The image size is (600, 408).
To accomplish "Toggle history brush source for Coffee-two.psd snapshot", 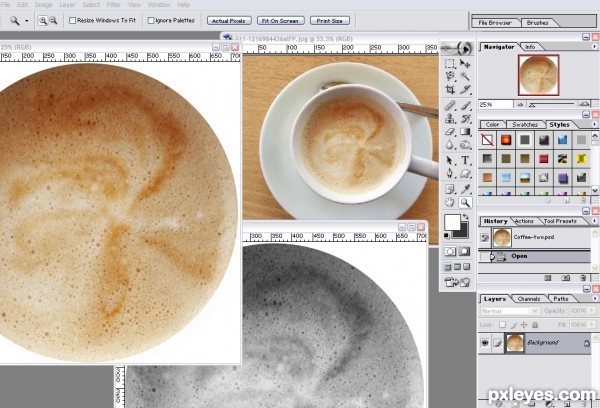I will [484, 238].
